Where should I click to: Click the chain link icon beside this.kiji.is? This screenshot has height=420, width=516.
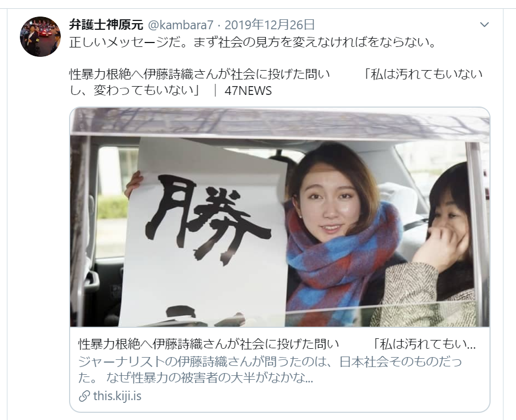[84, 396]
